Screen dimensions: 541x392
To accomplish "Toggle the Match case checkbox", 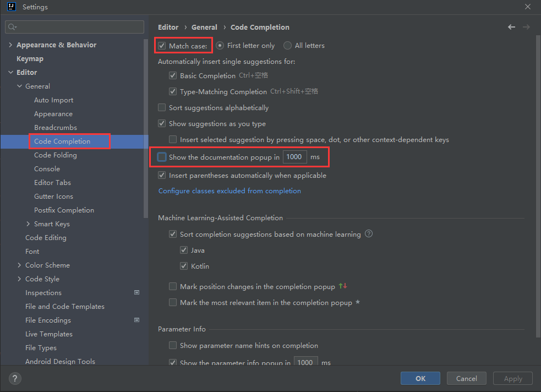I will point(162,46).
